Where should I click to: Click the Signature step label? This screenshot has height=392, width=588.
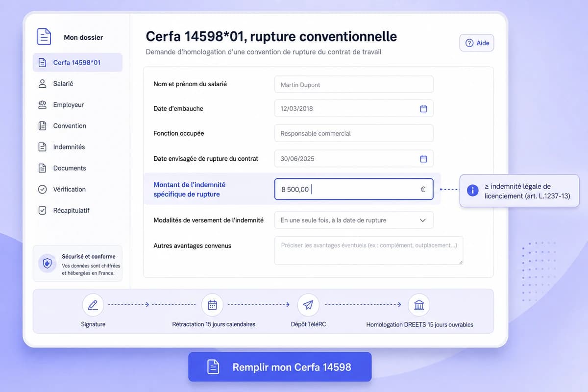click(93, 324)
